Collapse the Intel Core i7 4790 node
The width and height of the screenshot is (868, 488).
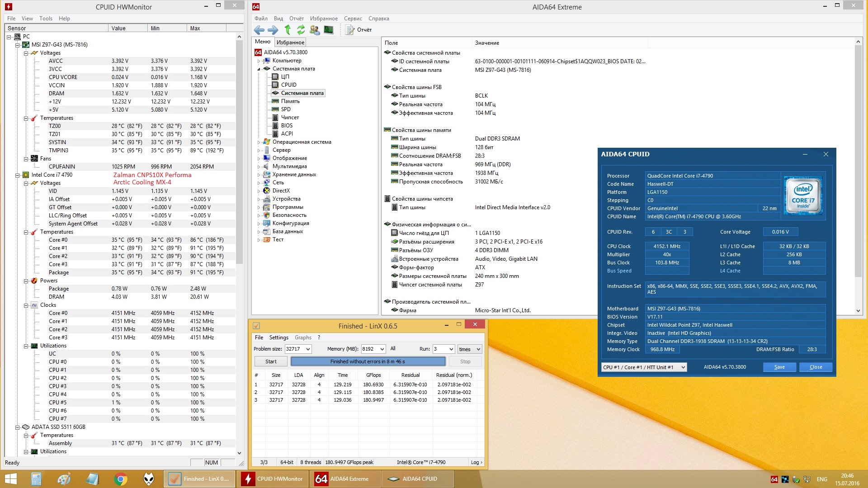tap(18, 175)
